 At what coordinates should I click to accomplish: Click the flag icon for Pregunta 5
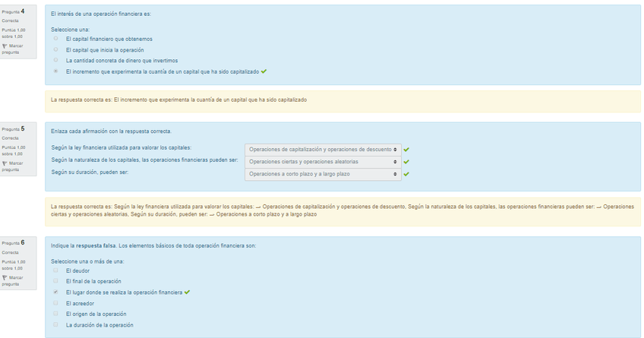point(5,163)
